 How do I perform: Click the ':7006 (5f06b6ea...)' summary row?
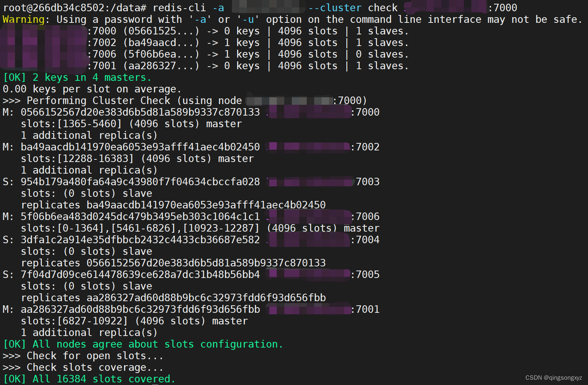[x=248, y=54]
